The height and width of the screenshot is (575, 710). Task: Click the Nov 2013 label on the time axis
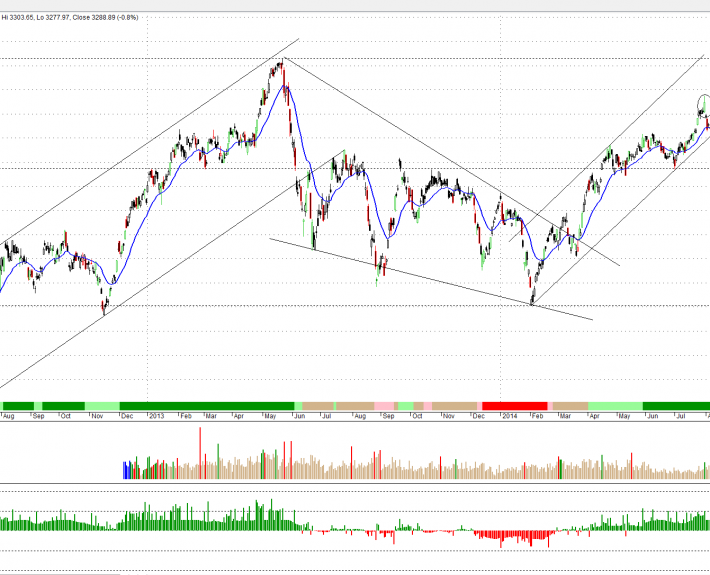pos(448,415)
